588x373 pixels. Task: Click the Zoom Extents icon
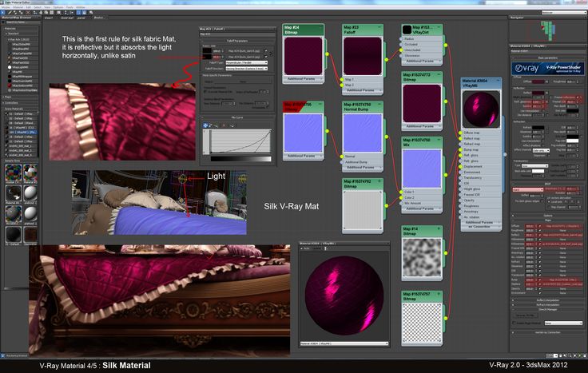[x=575, y=355]
